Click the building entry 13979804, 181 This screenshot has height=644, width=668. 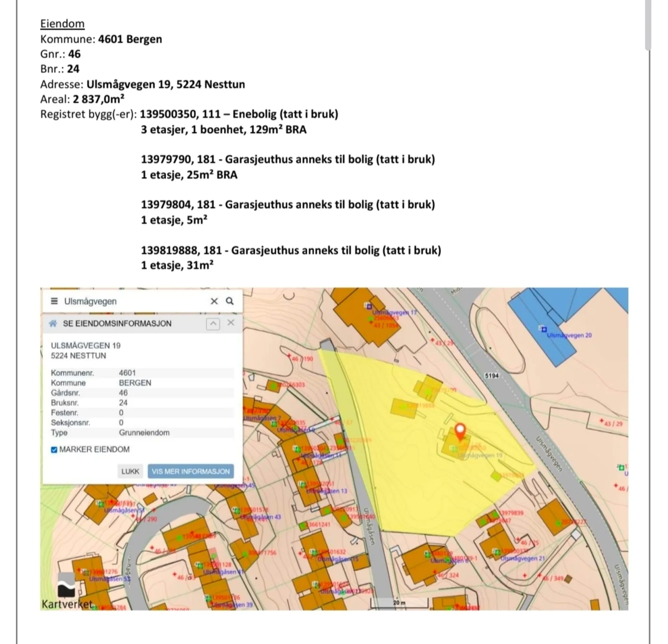[288, 205]
